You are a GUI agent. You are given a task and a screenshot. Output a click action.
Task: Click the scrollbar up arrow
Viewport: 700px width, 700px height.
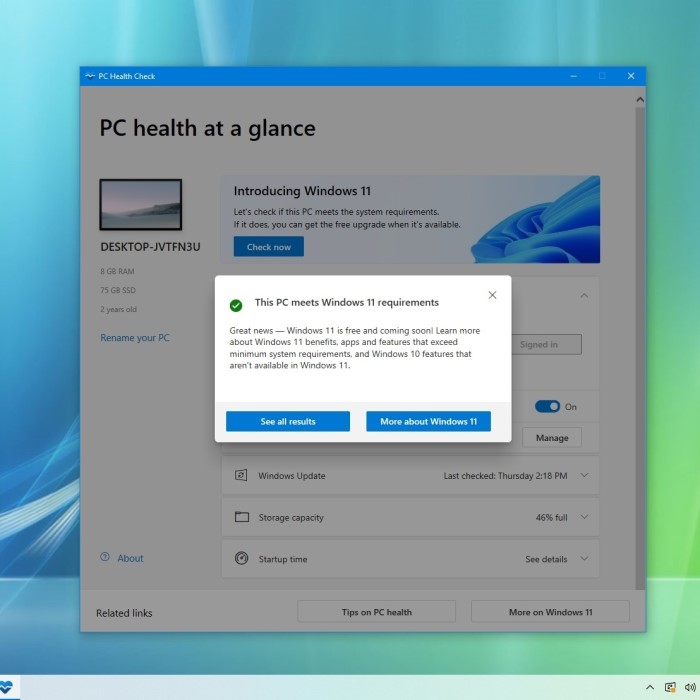[x=640, y=100]
